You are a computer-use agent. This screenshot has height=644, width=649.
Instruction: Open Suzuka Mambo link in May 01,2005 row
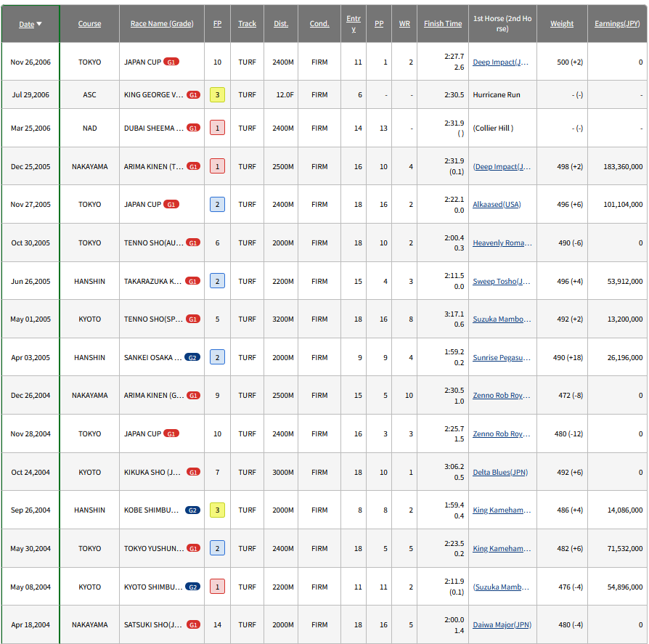(502, 319)
